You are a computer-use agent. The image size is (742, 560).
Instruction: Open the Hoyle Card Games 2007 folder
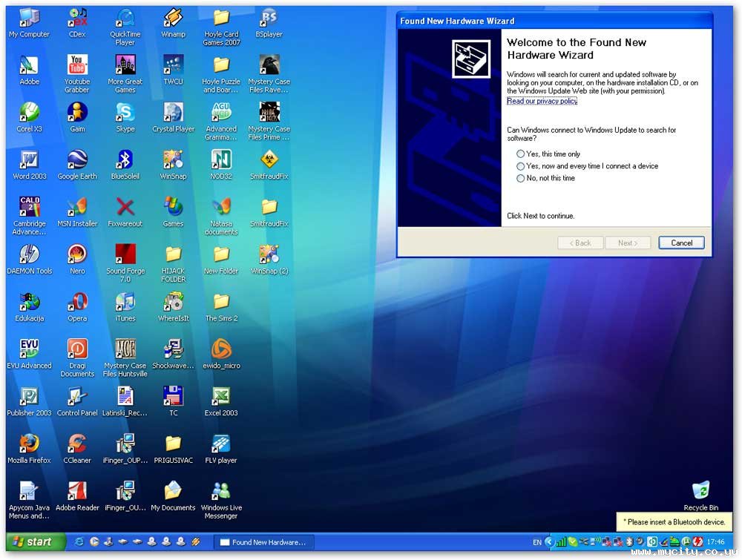[x=221, y=27]
